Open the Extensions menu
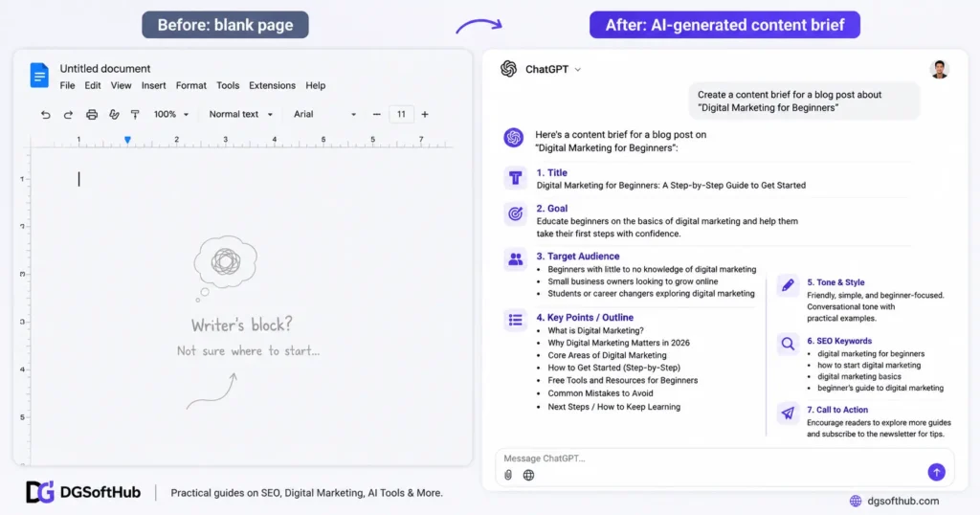Viewport: 980px width, 515px height. pos(272,85)
